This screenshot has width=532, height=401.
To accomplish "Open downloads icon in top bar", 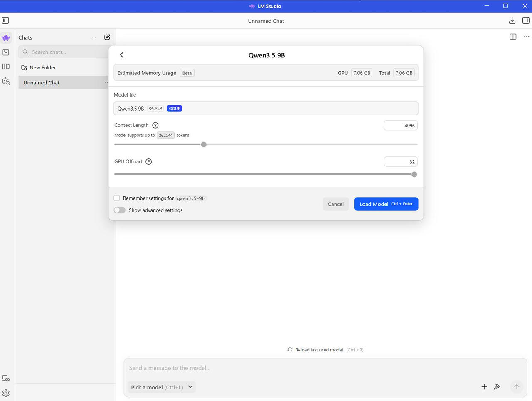I will click(512, 21).
